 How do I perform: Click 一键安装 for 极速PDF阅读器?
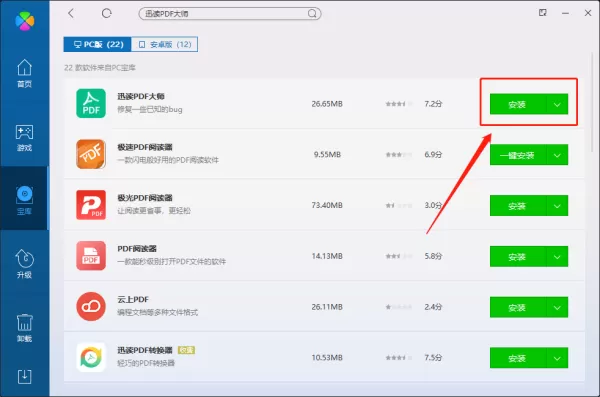pyautogui.click(x=518, y=155)
